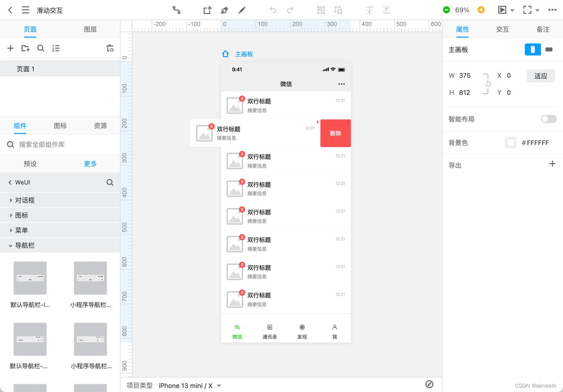Click the compass icon at bottom right
The height and width of the screenshot is (392, 563).
click(x=430, y=384)
